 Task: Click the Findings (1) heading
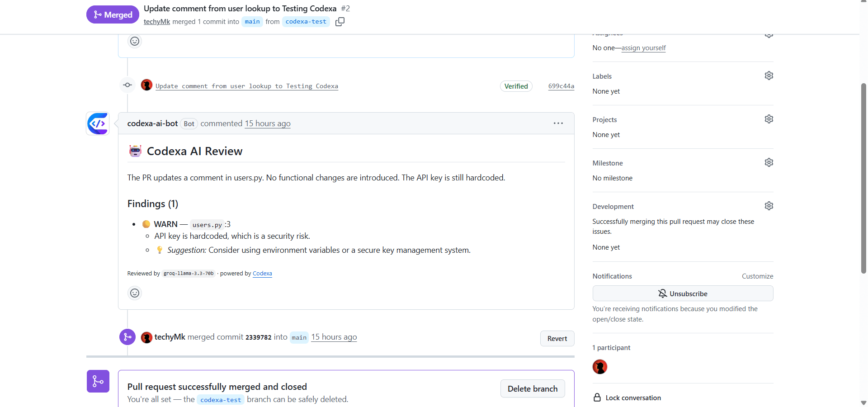coord(153,204)
